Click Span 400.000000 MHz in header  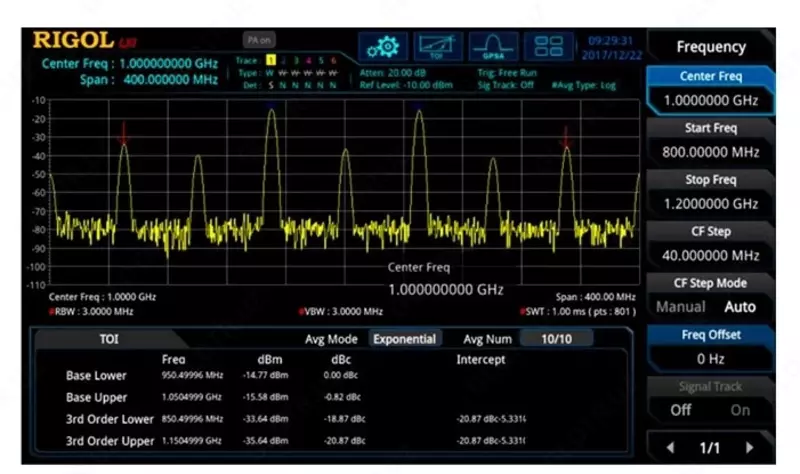(x=148, y=80)
